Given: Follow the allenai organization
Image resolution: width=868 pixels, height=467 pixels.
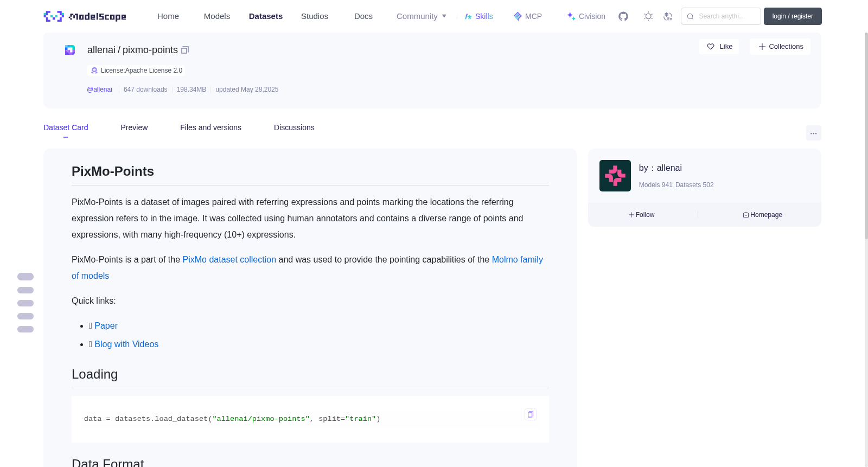Looking at the screenshot, I should pos(642,215).
